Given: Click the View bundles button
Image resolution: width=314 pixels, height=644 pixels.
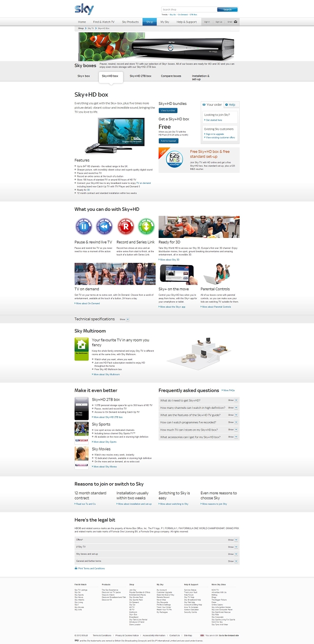Looking at the screenshot, I should [x=168, y=111].
